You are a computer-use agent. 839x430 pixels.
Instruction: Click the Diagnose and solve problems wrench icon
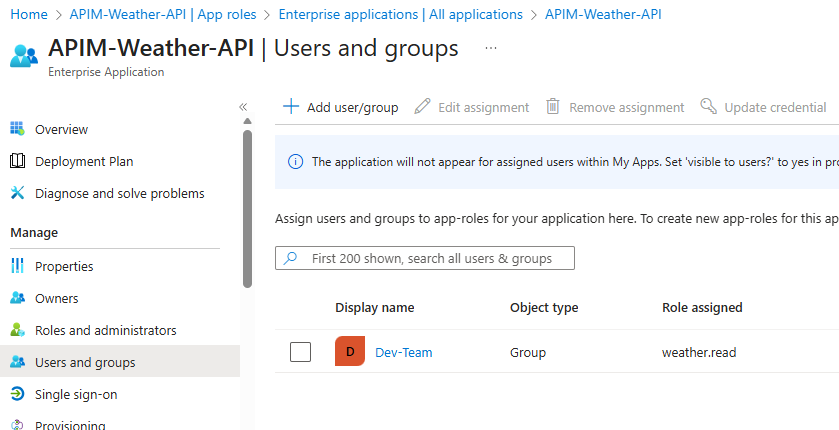point(17,193)
